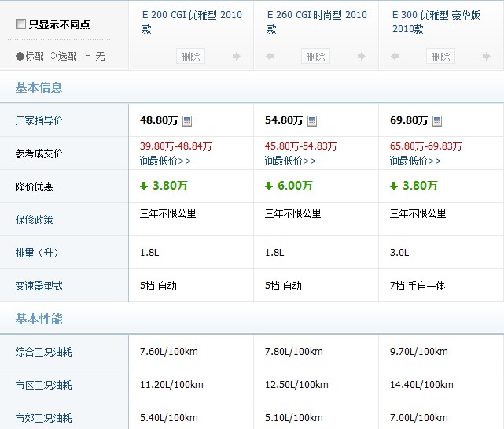Click the 12.50L/100km fuel value

click(296, 385)
